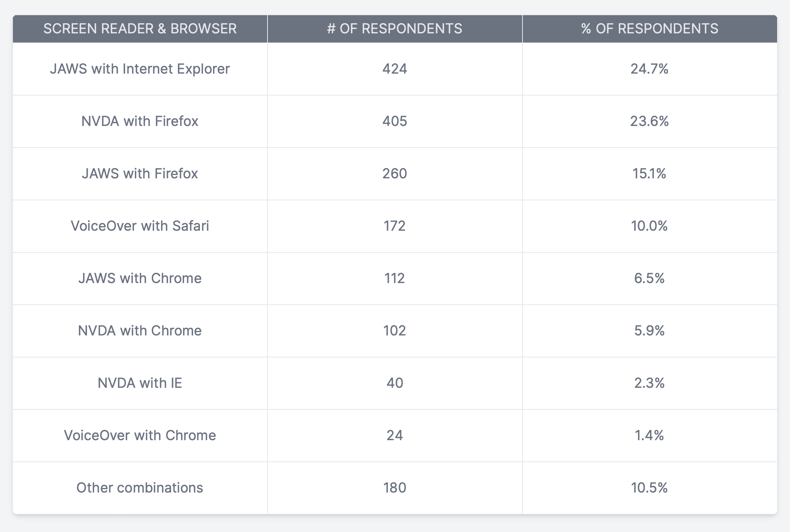
Task: Click the 172 respondents value
Action: (395, 226)
